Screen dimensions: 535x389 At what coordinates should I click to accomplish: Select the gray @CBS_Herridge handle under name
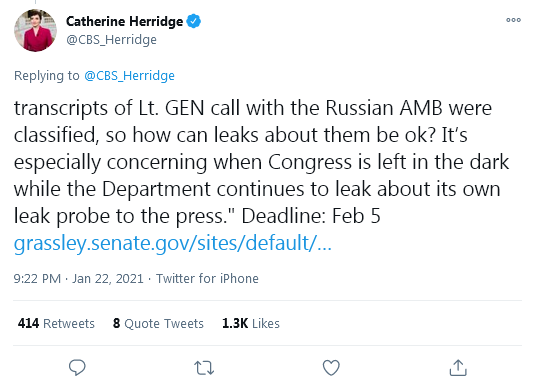111,40
